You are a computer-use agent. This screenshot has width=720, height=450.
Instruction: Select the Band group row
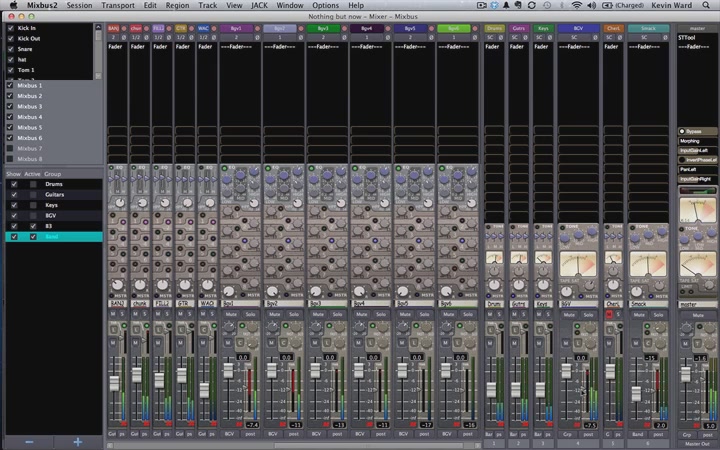[54, 237]
